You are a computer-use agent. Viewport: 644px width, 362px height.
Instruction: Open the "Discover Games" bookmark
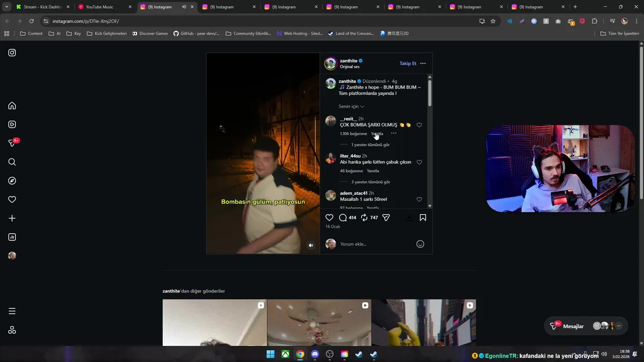[150, 34]
